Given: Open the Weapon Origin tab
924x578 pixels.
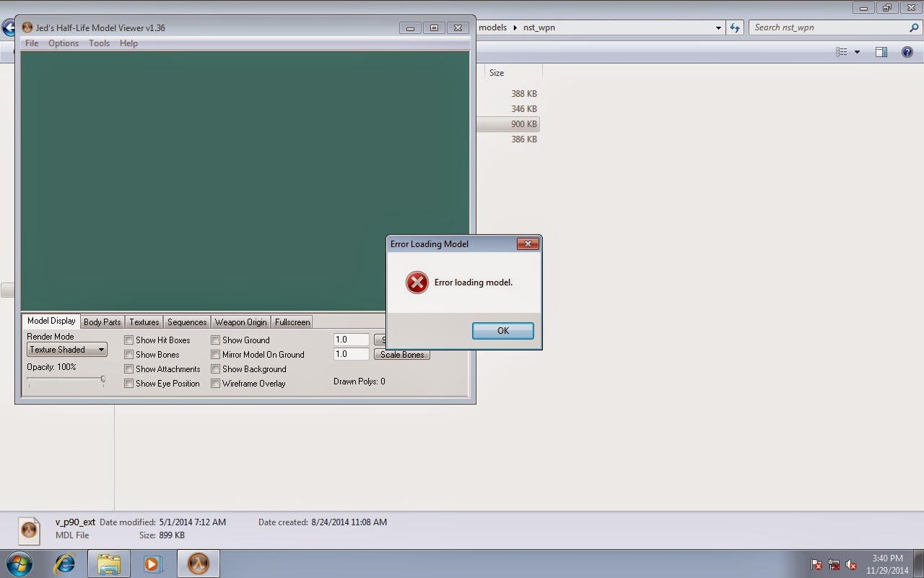Looking at the screenshot, I should 241,322.
